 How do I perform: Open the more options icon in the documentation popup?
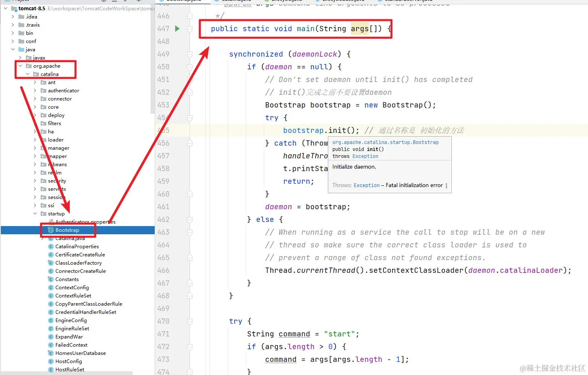[x=446, y=185]
